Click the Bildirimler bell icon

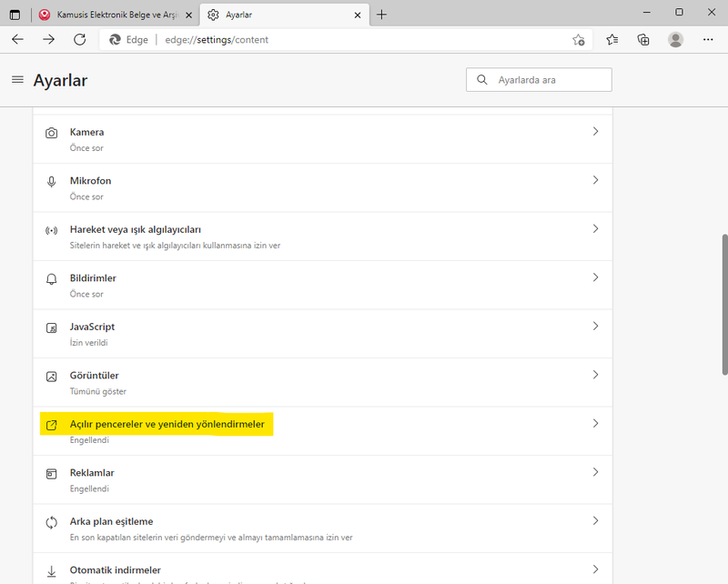click(51, 278)
